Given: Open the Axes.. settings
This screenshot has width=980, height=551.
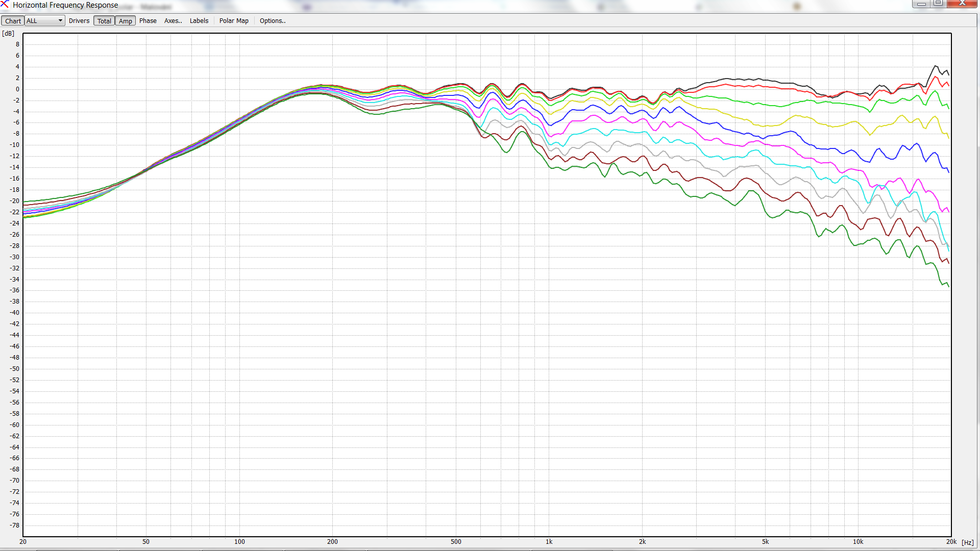Looking at the screenshot, I should [x=173, y=21].
